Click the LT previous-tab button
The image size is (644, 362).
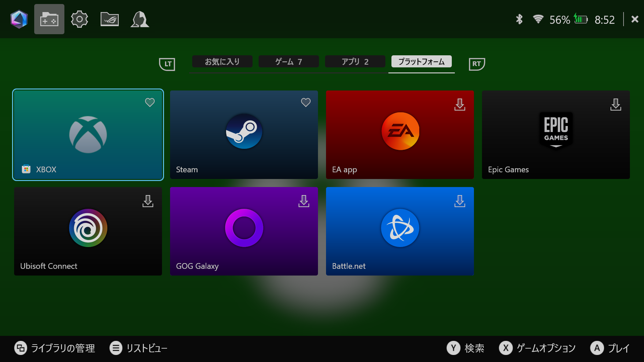[167, 64]
